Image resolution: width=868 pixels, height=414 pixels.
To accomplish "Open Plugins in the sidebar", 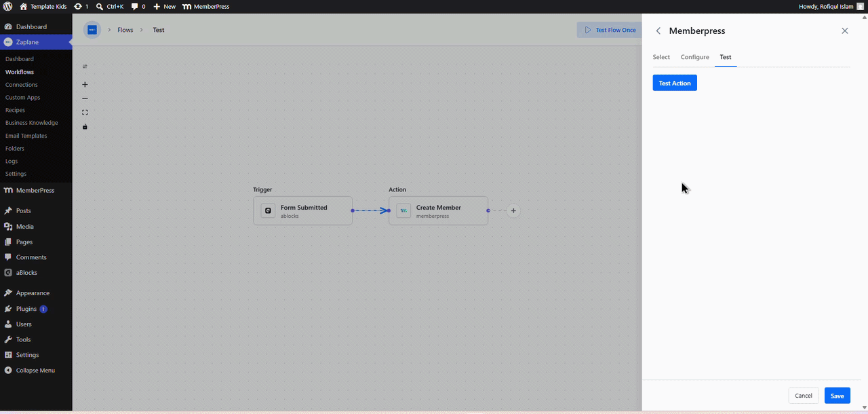I will point(36,309).
